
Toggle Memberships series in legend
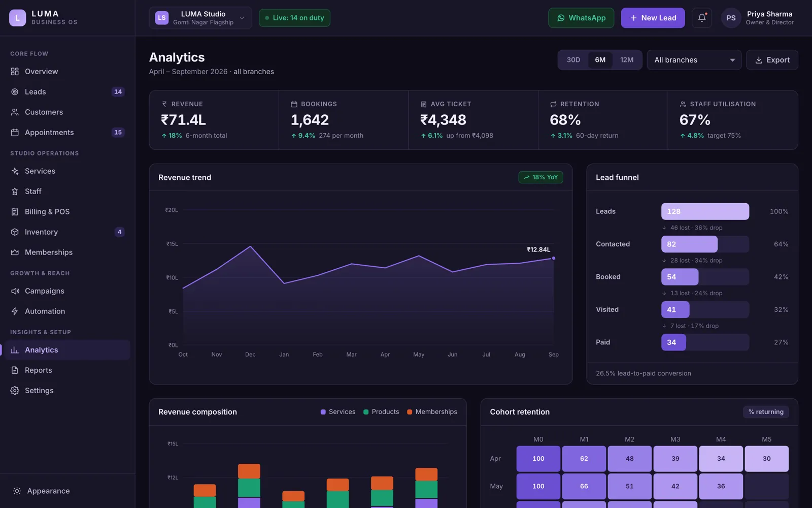[432, 412]
